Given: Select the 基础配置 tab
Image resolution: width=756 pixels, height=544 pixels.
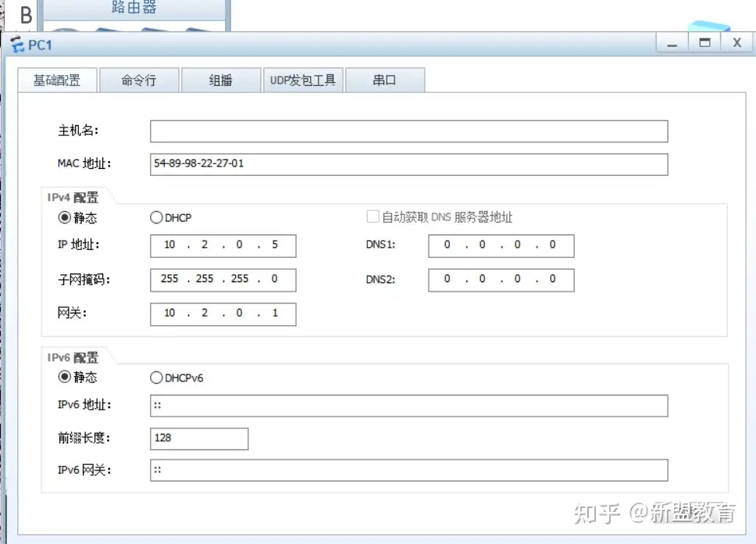Looking at the screenshot, I should click(57, 81).
